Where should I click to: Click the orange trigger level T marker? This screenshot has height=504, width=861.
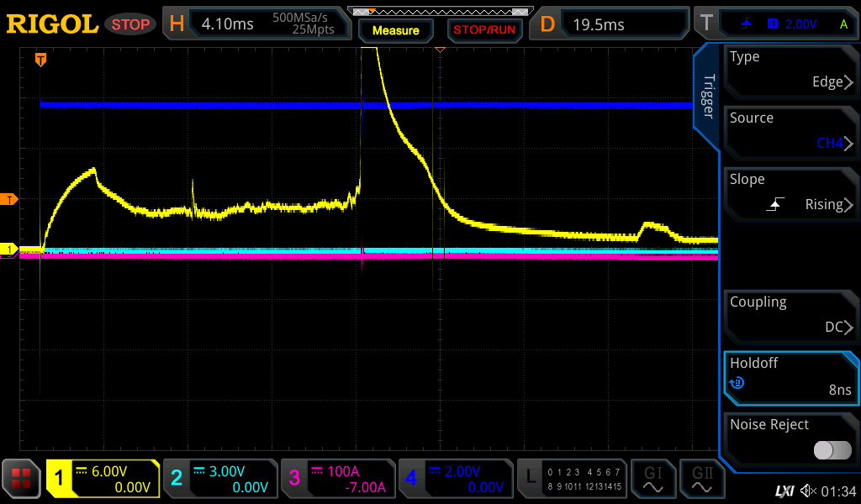pyautogui.click(x=9, y=199)
